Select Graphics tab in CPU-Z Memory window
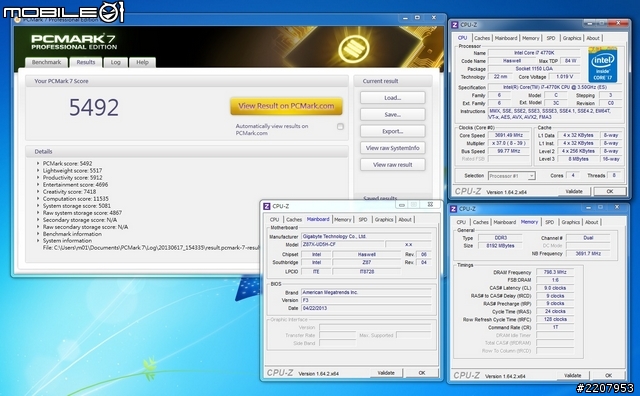640x396 pixels. point(571,222)
